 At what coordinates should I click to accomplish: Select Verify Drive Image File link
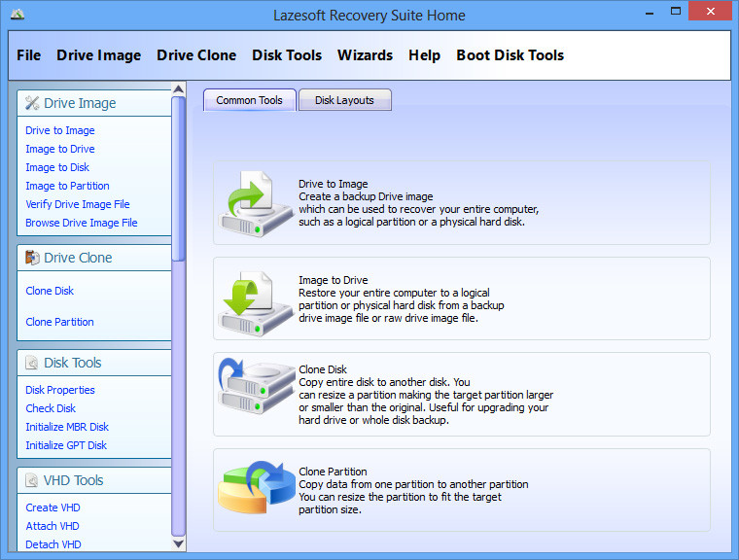[78, 204]
